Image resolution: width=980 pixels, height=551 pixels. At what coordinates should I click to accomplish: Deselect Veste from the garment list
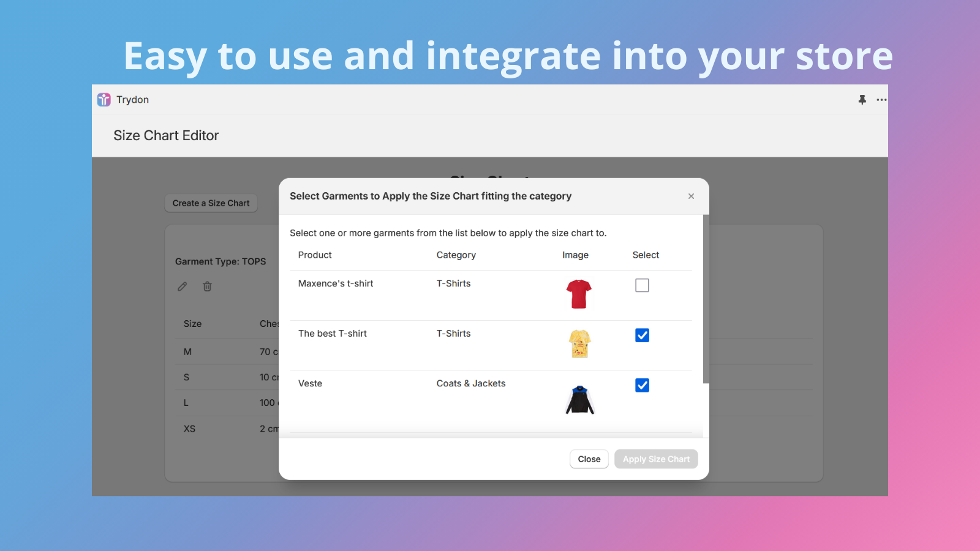(642, 385)
